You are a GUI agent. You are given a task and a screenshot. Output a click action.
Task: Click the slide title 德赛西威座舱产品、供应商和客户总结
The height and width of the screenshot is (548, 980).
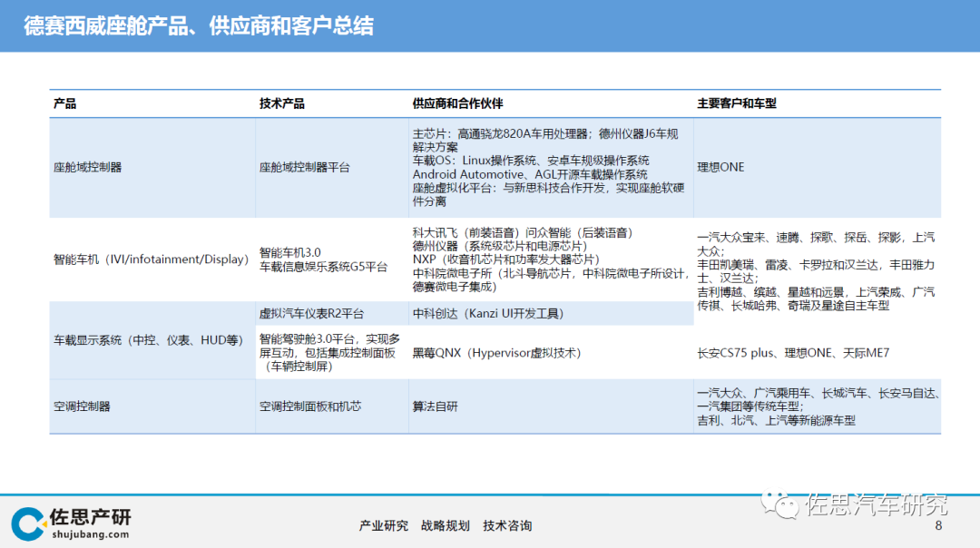(199, 26)
